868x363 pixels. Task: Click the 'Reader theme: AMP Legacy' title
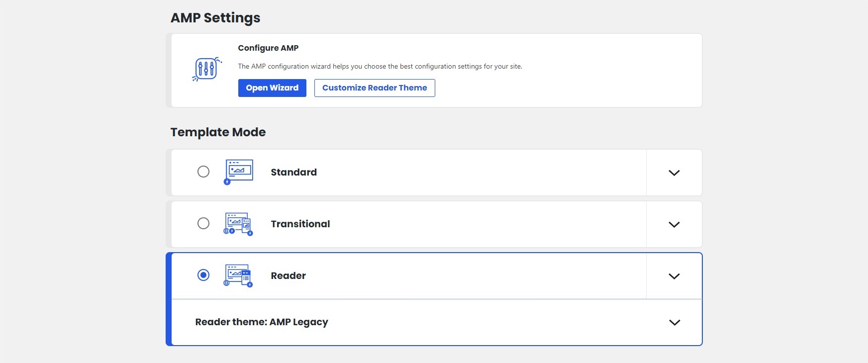point(262,322)
